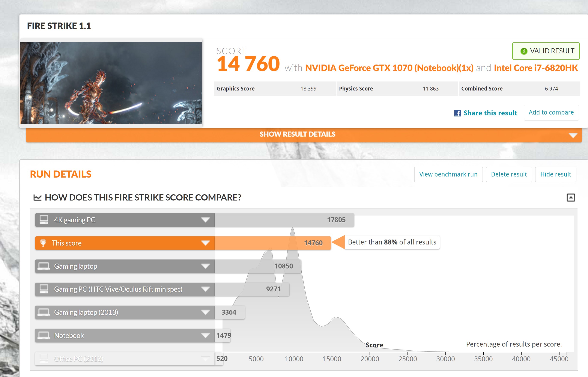
Task: Select the Gaming laptop (2013) comparison row label
Action: click(86, 312)
